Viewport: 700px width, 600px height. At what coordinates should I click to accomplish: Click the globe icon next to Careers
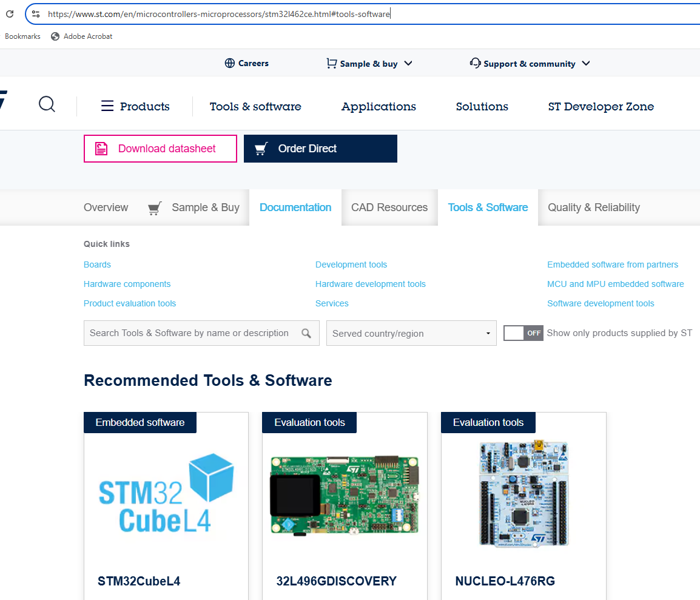point(229,62)
